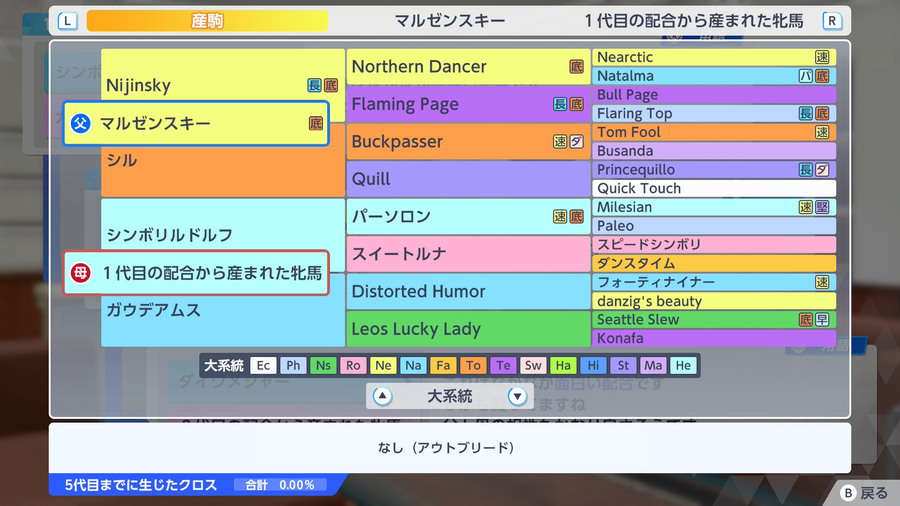Select the Te lineage swatch
This screenshot has height=506, width=900.
[x=503, y=365]
